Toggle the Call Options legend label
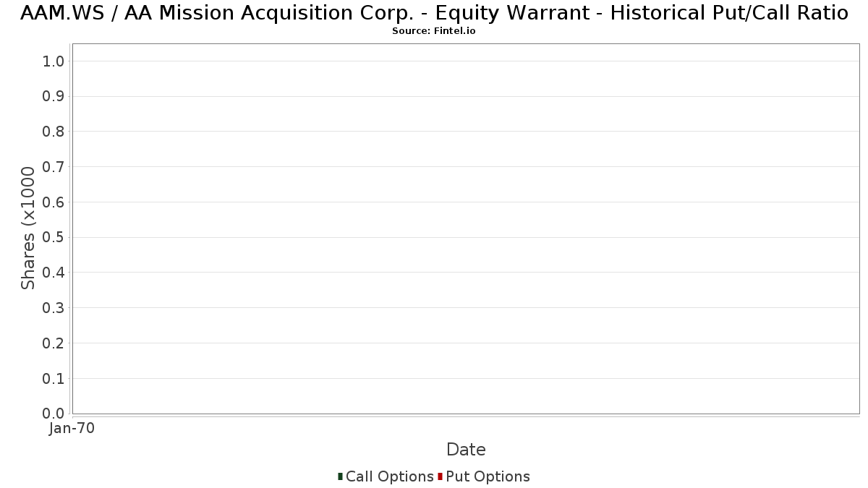The width and height of the screenshot is (868, 488). coord(390,476)
